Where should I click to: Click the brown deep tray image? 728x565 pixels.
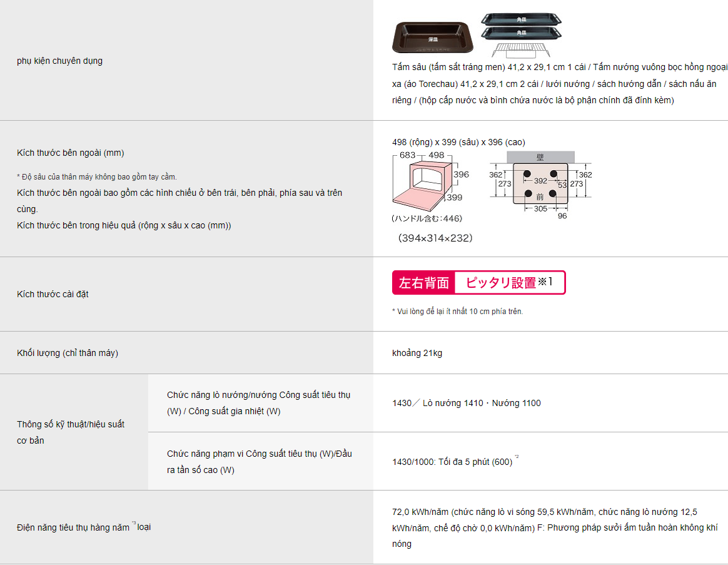coord(433,38)
